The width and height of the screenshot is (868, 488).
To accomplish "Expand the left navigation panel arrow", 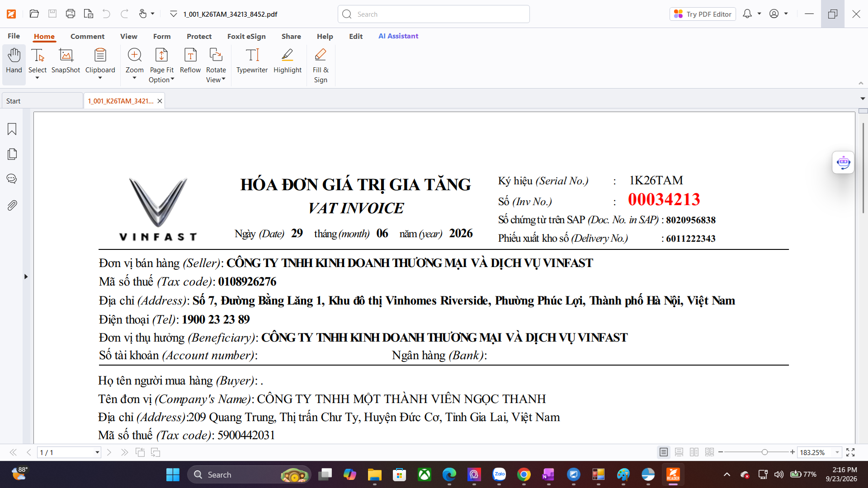I will 26,277.
